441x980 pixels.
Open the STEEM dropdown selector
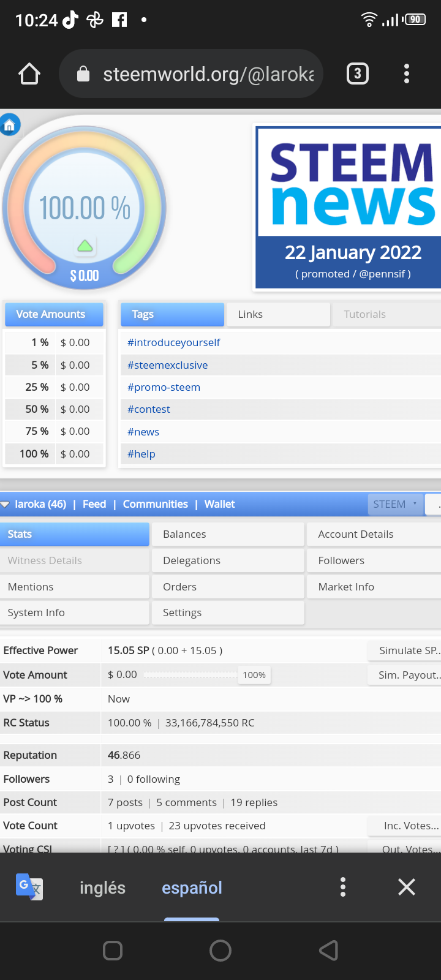tap(395, 504)
